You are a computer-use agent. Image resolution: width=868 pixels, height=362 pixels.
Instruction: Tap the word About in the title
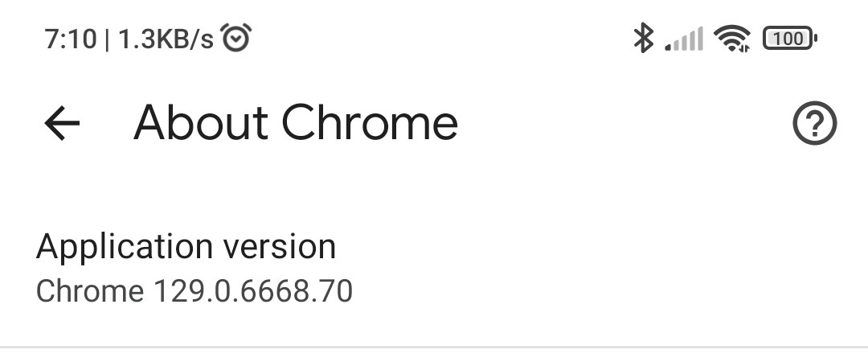pos(200,123)
